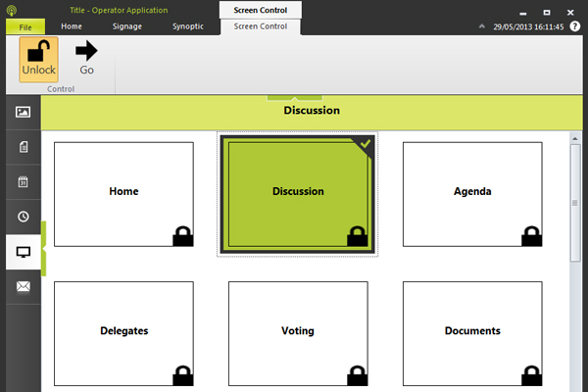588x392 pixels.
Task: Open the image sidebar icon
Action: point(24,112)
